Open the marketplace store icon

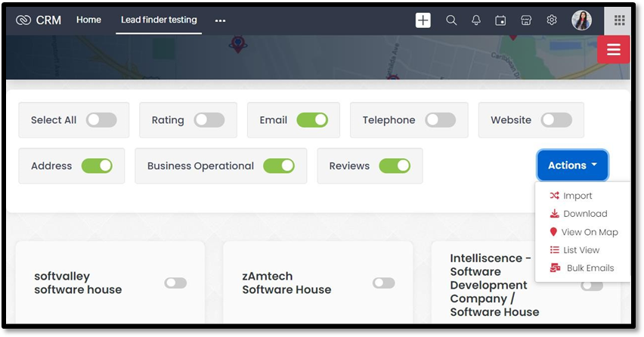tap(526, 20)
